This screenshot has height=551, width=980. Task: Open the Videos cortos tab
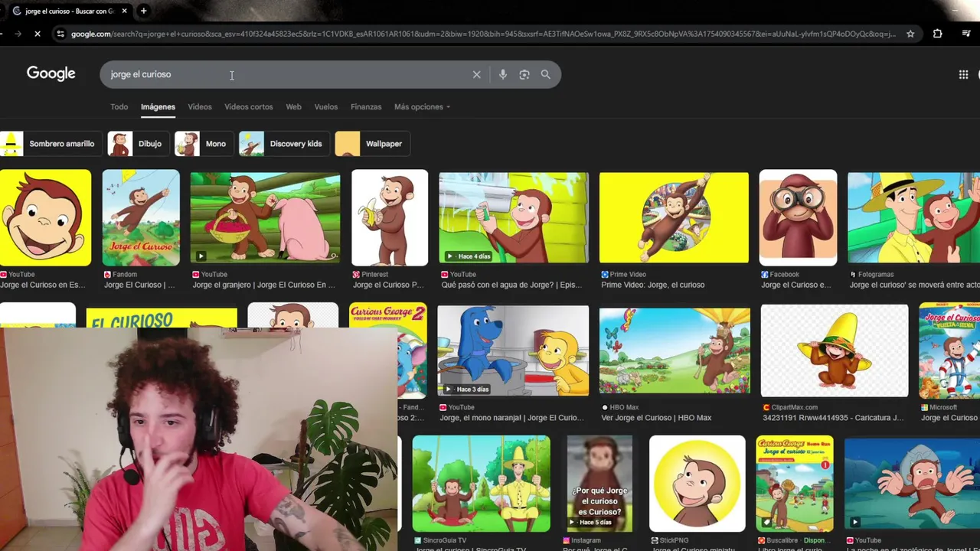(248, 106)
